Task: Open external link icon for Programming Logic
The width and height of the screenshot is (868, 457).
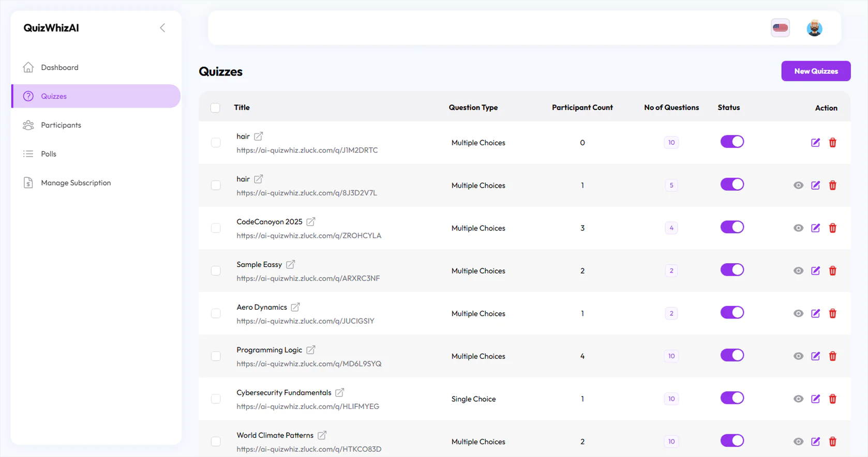Action: 310,350
